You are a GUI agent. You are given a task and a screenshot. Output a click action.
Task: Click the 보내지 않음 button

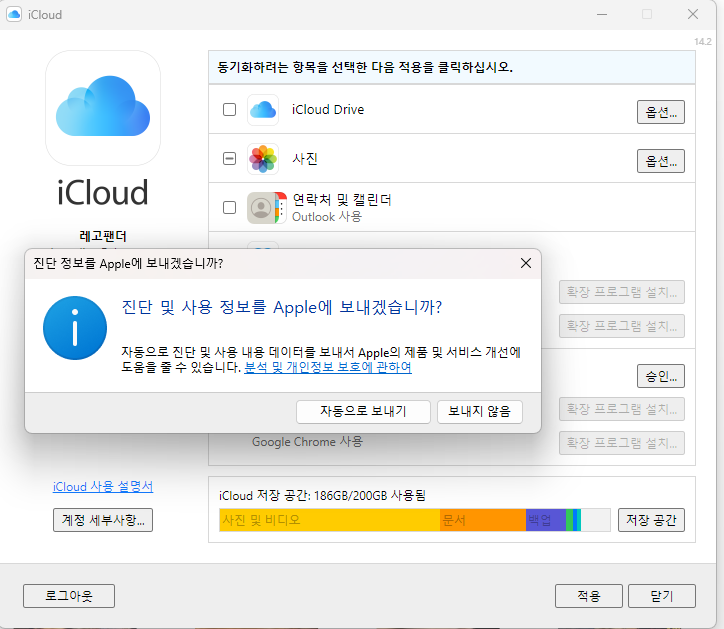[x=480, y=411]
